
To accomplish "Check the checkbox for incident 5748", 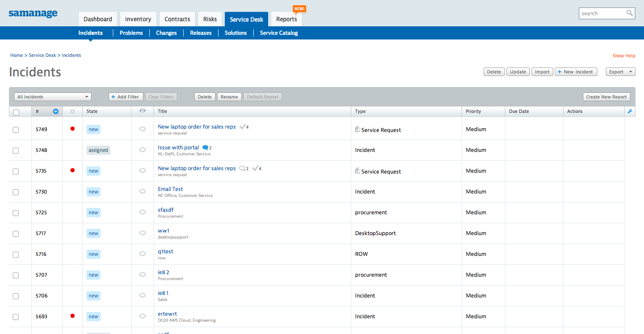I will pos(16,150).
